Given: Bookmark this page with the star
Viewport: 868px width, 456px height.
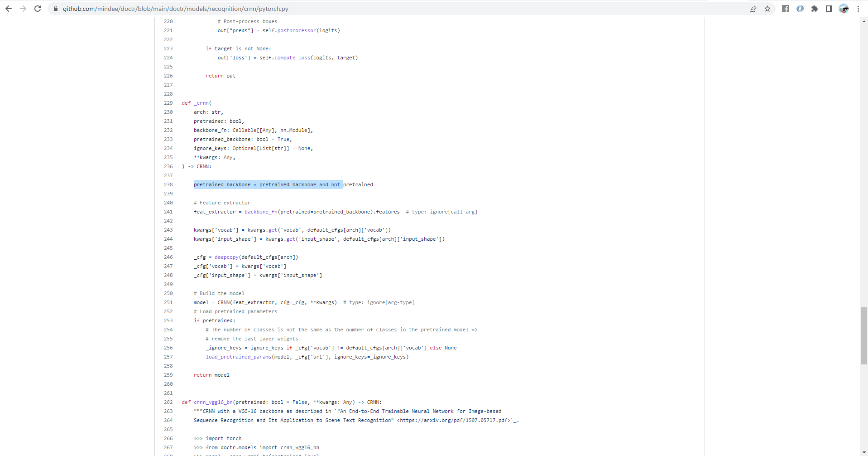Looking at the screenshot, I should tap(767, 8).
